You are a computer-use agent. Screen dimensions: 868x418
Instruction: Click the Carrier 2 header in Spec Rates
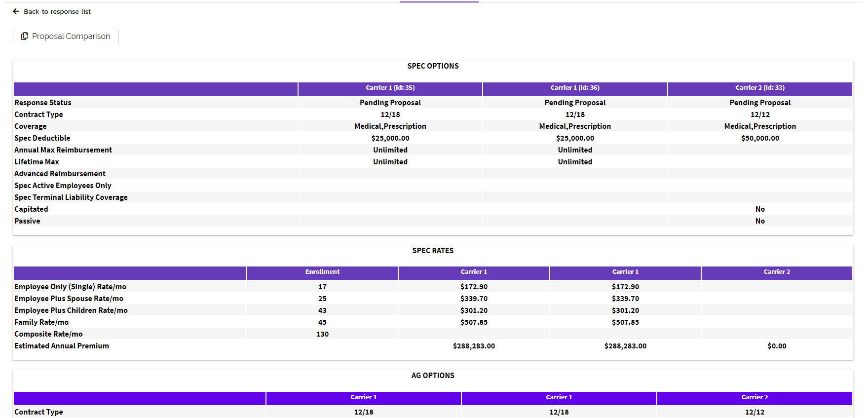tap(776, 272)
